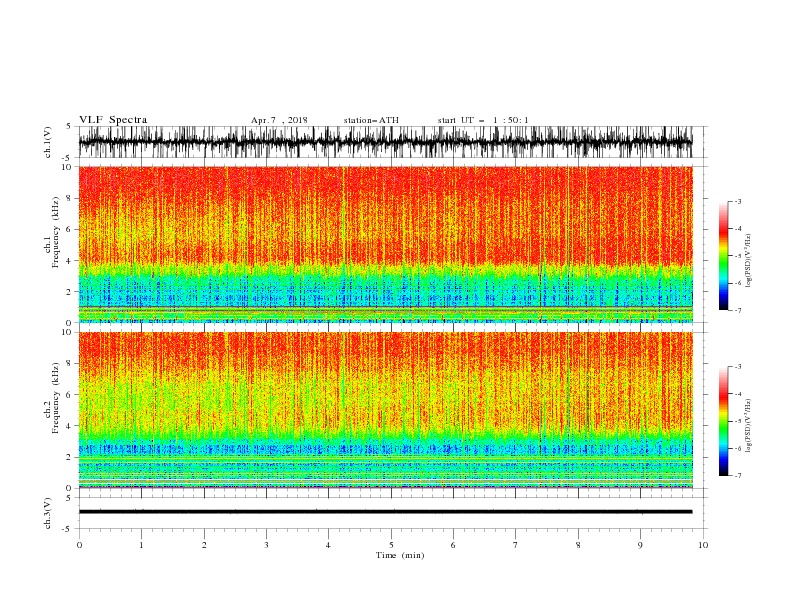Click the "start UT = 1 : 50: 1" text
This screenshot has width=792, height=612.
[x=483, y=120]
